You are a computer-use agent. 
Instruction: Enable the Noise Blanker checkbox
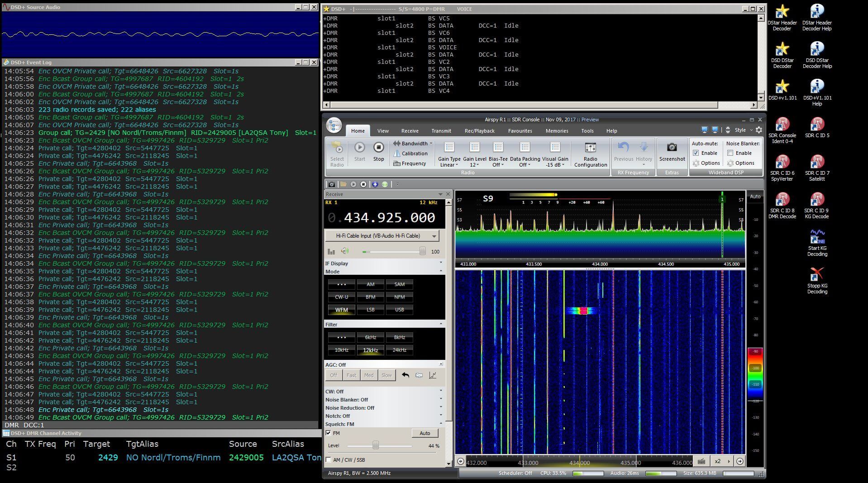point(730,153)
